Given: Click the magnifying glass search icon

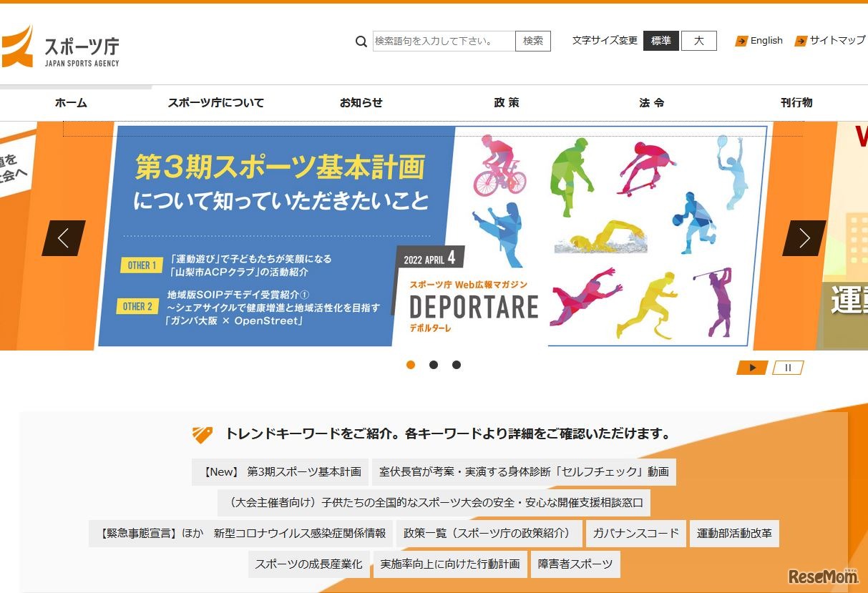Looking at the screenshot, I should [x=361, y=41].
